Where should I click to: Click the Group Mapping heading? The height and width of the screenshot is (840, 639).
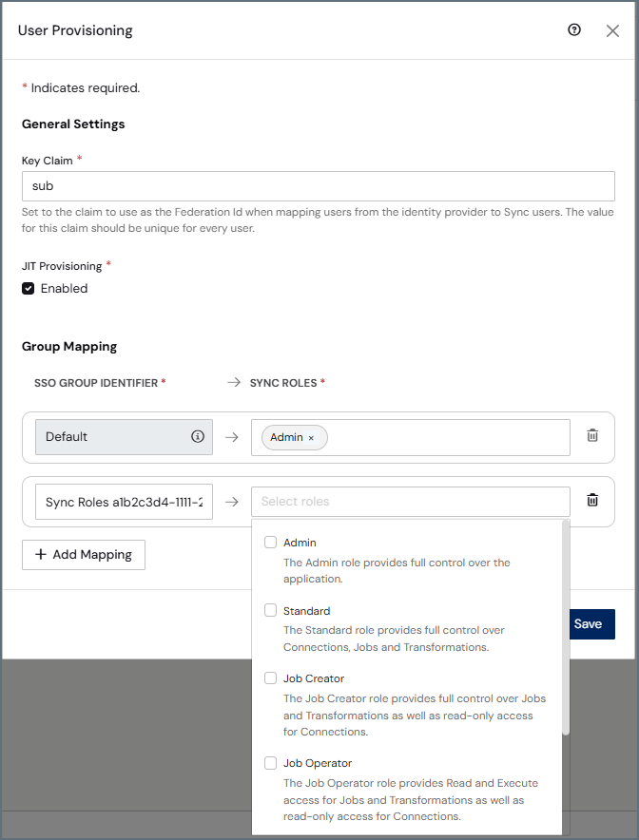[69, 347]
